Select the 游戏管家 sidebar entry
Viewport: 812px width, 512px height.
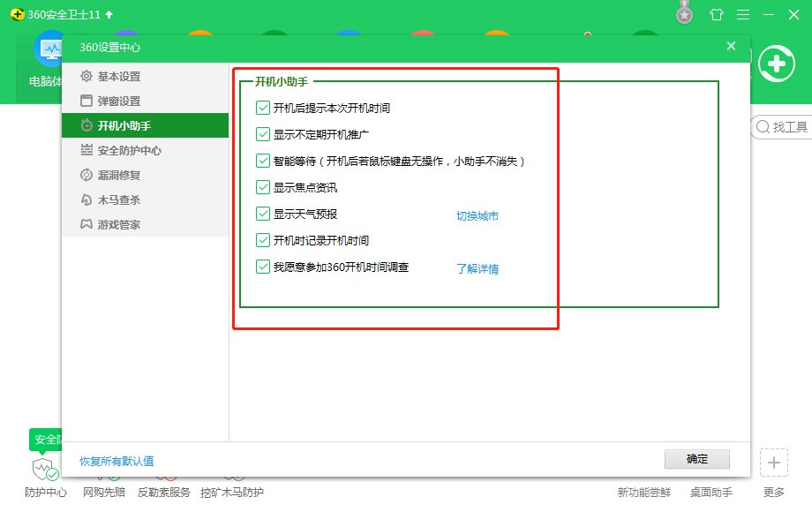(x=119, y=225)
